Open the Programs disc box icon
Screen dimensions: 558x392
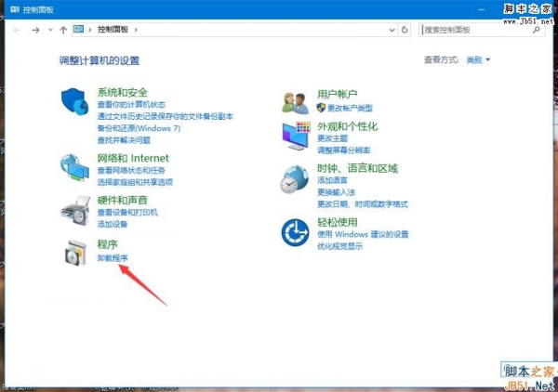(x=76, y=253)
